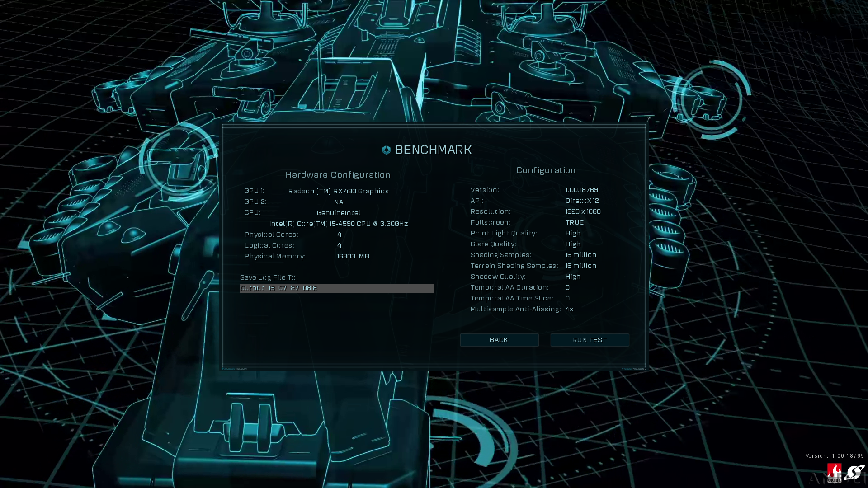
Task: Click the Hardware Configuration heading
Action: coord(338,175)
